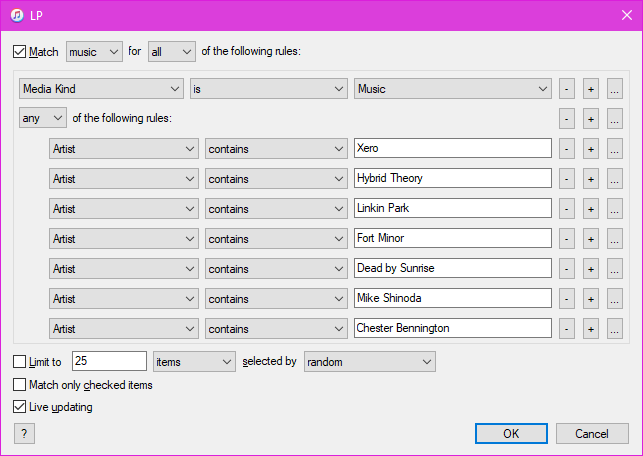This screenshot has height=456, width=643.
Task: Open contains dropdown in Xero row
Action: tap(276, 148)
